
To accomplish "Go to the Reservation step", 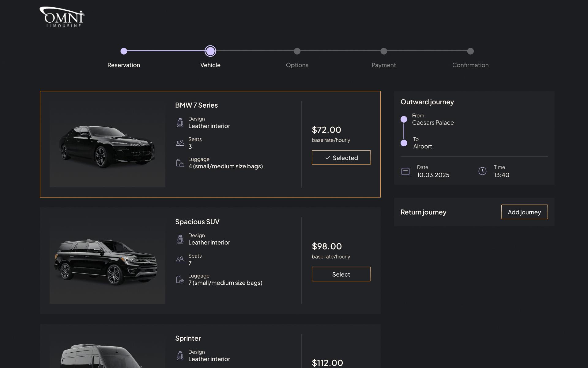I will coord(124,65).
